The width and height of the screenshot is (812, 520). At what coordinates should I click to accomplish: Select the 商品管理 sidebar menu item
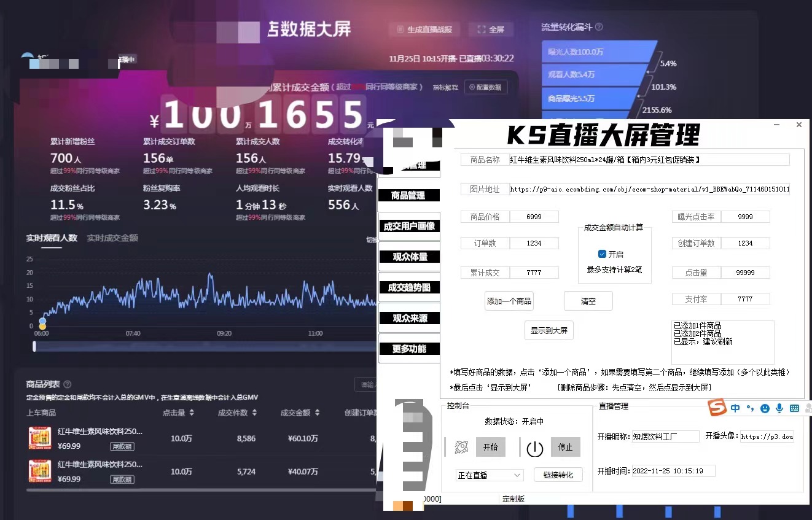coord(409,195)
